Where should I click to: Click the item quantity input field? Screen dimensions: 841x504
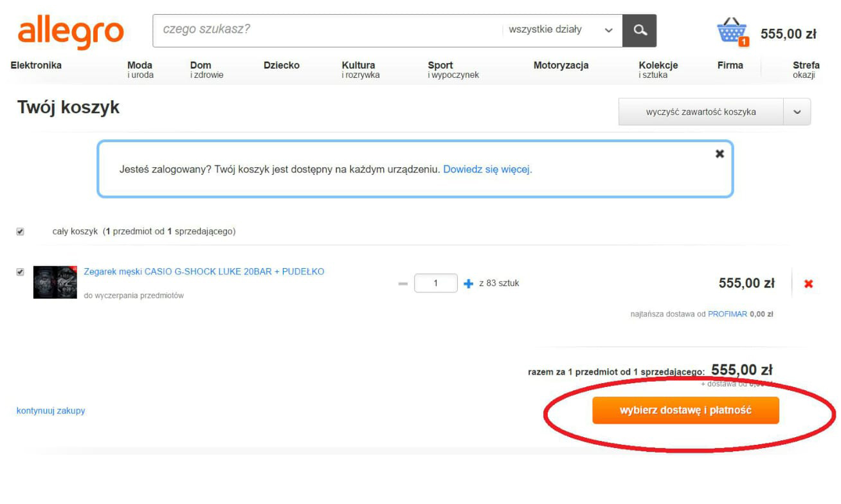pyautogui.click(x=435, y=283)
